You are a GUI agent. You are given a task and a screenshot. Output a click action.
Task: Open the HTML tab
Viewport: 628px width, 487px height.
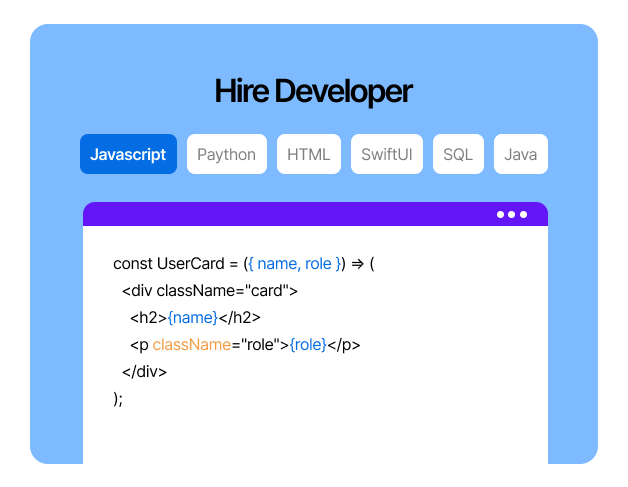point(309,154)
